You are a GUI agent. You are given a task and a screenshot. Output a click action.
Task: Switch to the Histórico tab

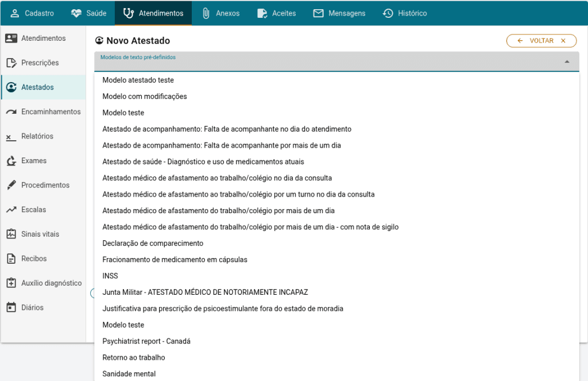click(405, 14)
